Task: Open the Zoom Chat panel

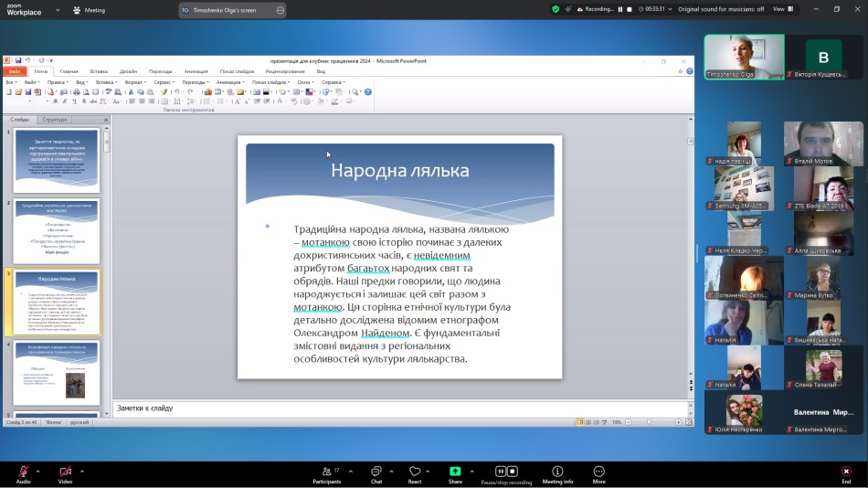Action: (x=376, y=472)
